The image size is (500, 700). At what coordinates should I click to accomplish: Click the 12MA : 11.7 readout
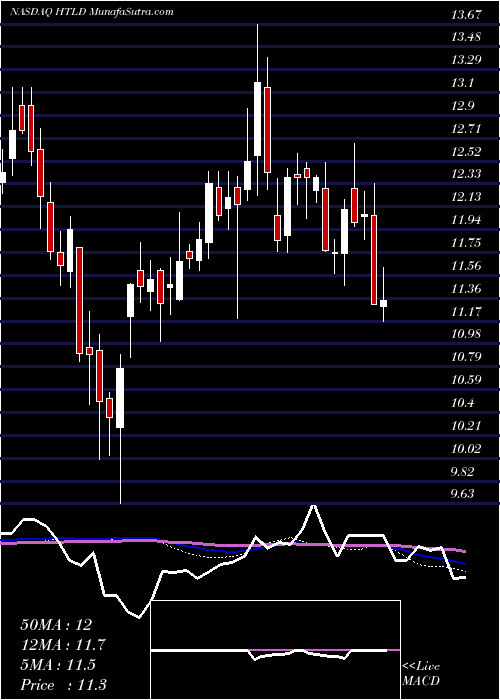coord(63,645)
